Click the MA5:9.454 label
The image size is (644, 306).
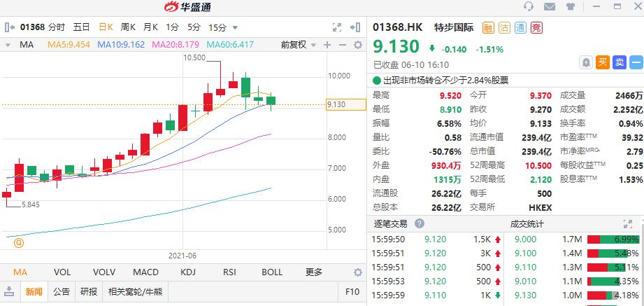coord(69,45)
